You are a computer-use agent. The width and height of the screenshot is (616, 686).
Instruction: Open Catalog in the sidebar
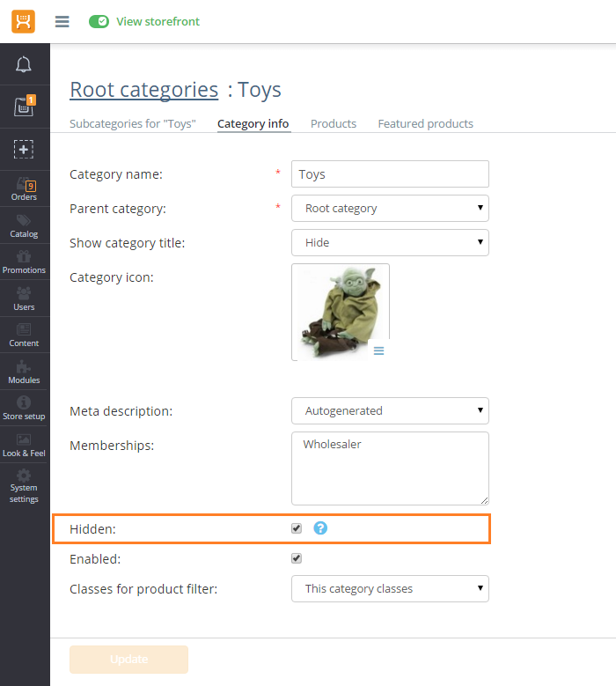[24, 225]
